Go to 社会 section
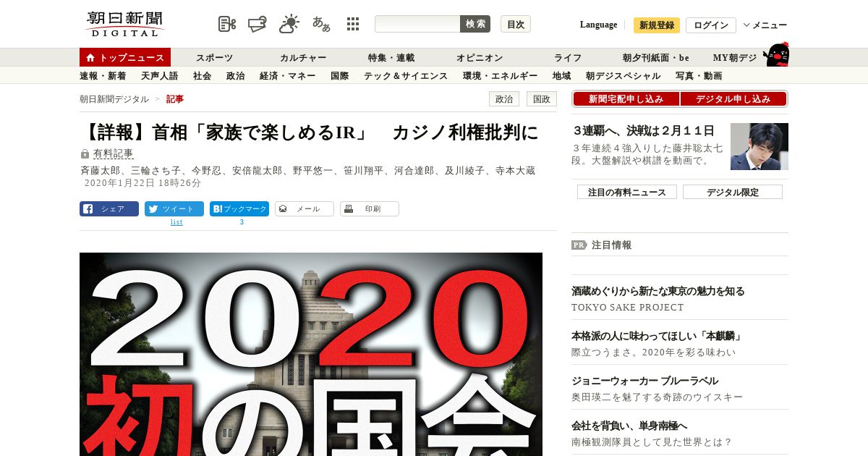The height and width of the screenshot is (456, 868). (202, 76)
